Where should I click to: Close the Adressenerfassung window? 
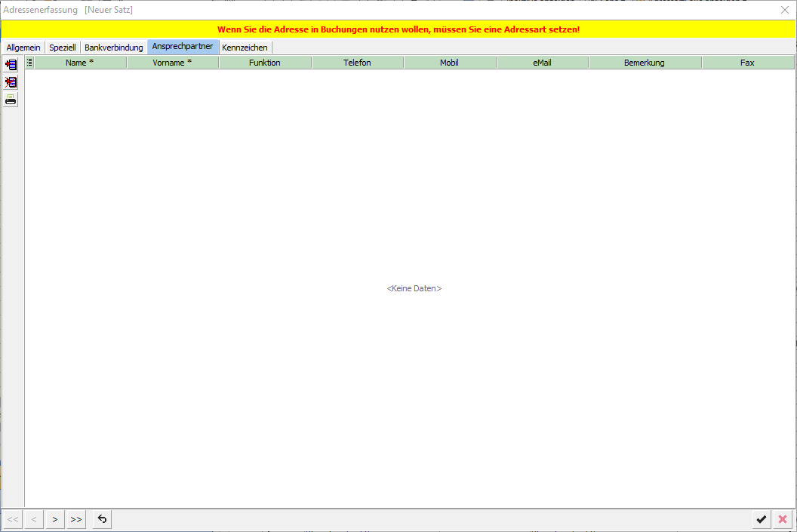pos(784,10)
